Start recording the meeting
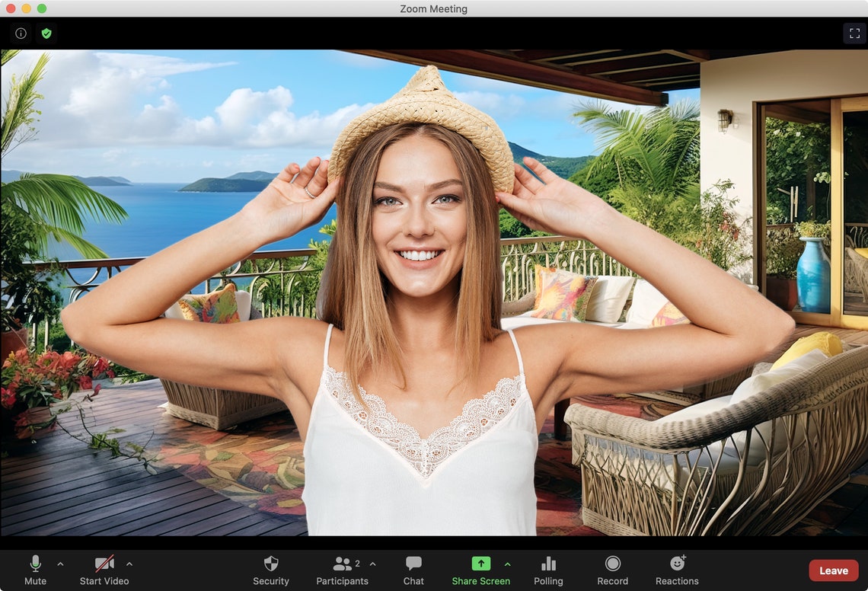 click(x=613, y=570)
